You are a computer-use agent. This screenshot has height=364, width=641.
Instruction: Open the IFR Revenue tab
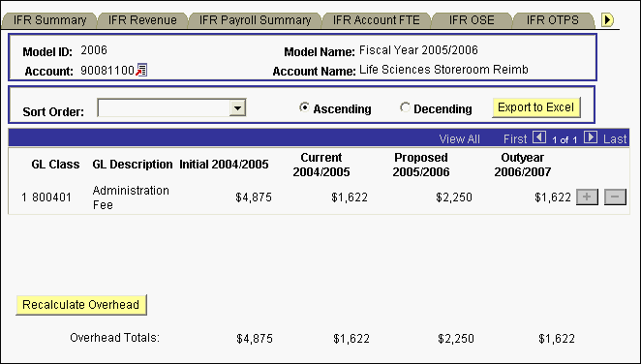pos(142,20)
